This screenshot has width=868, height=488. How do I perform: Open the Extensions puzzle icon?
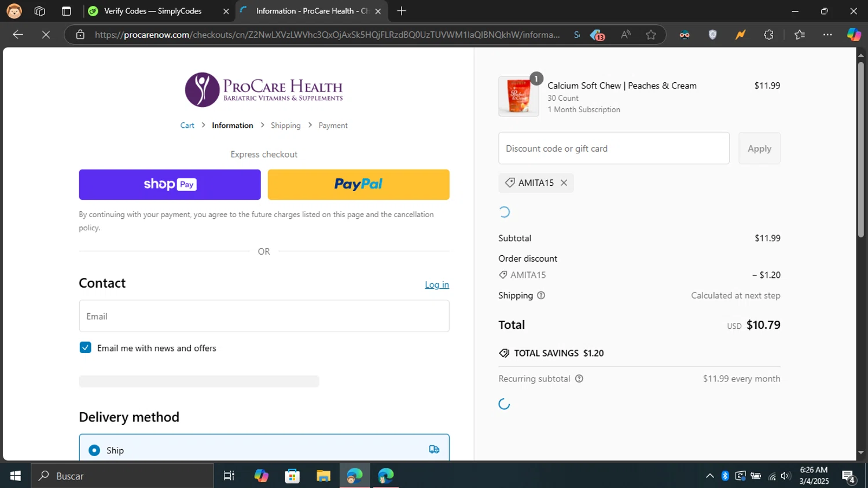point(768,35)
